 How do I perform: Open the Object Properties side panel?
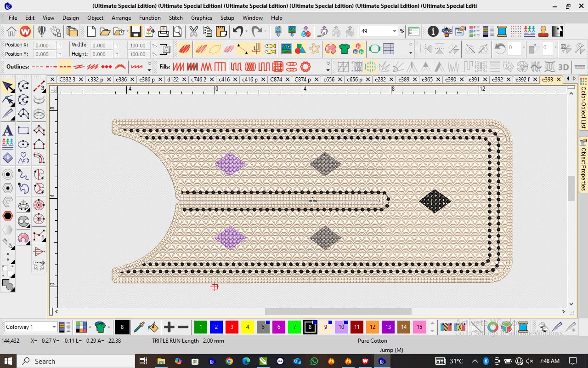(583, 165)
